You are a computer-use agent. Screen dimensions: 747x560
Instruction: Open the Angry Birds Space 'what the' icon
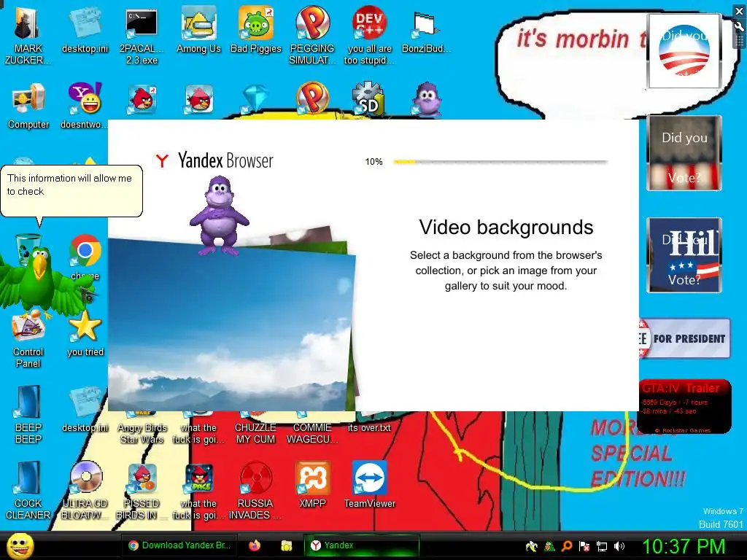pyautogui.click(x=198, y=491)
